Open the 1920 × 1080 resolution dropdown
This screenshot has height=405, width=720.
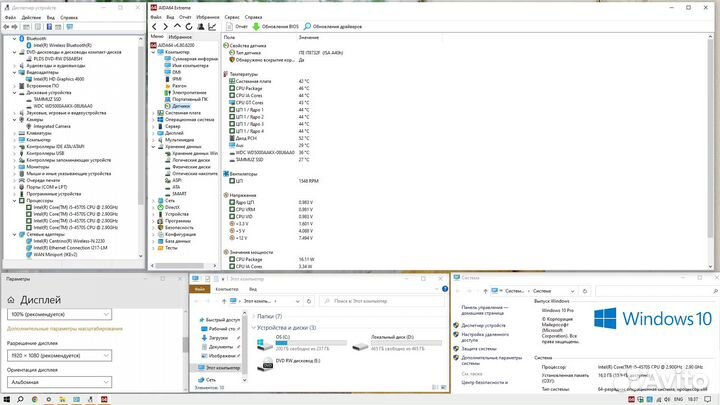[59, 355]
